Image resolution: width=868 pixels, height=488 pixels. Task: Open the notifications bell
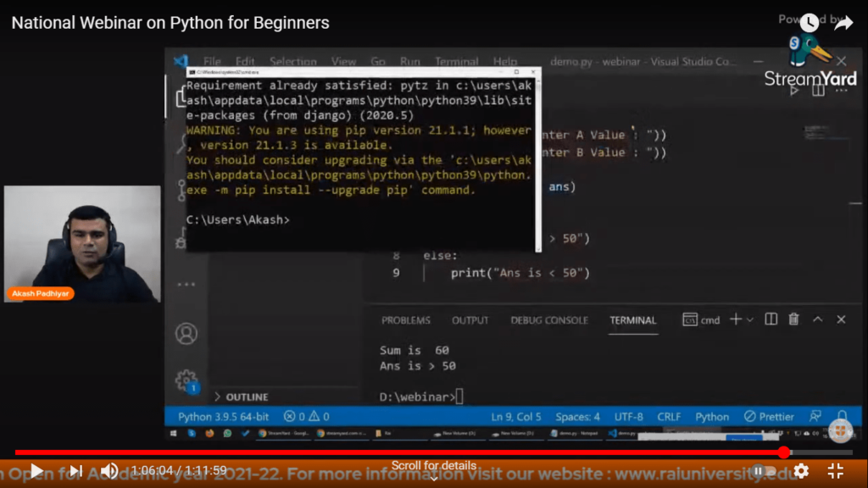(x=842, y=416)
